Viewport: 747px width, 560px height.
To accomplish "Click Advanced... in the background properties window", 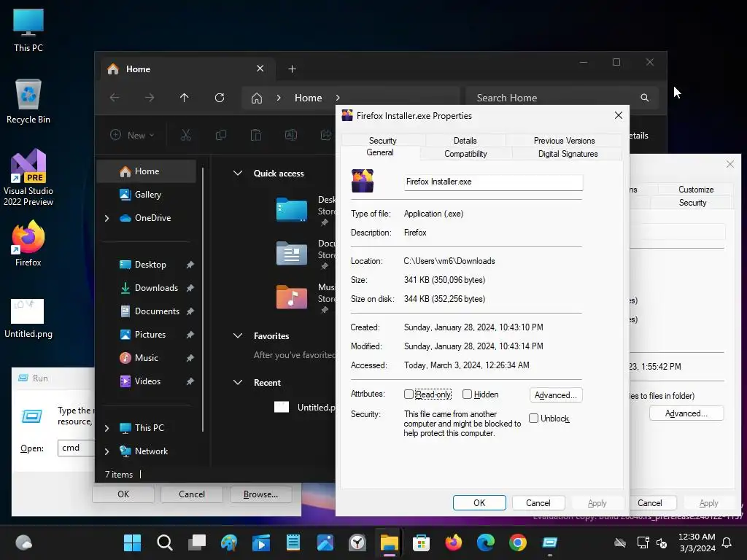I will coord(686,413).
